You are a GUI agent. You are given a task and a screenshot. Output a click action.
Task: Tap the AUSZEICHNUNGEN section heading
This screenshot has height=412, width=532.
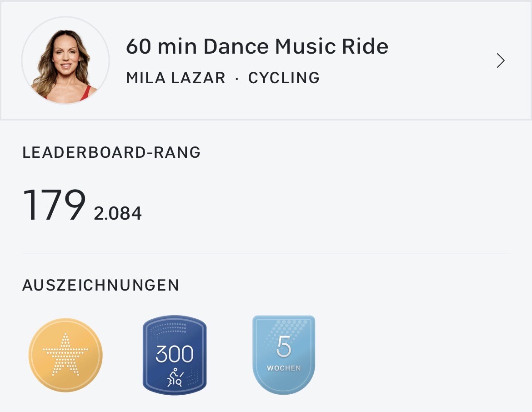(x=100, y=285)
